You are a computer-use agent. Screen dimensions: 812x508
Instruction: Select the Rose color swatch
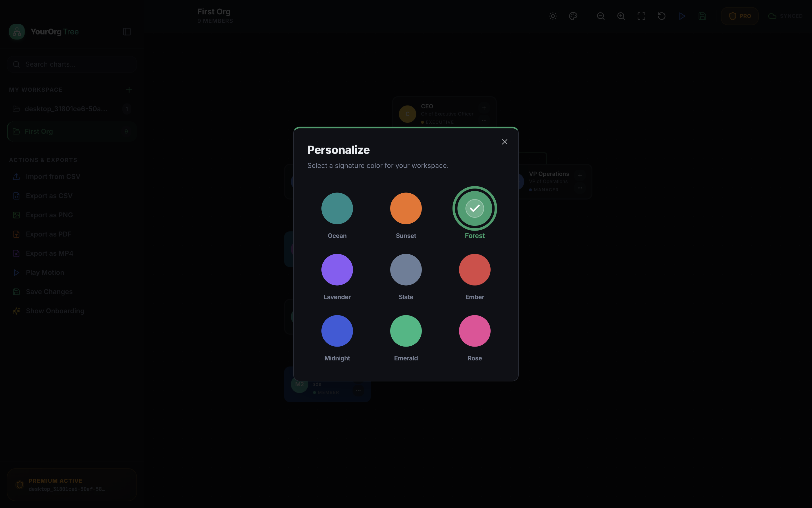point(475,330)
